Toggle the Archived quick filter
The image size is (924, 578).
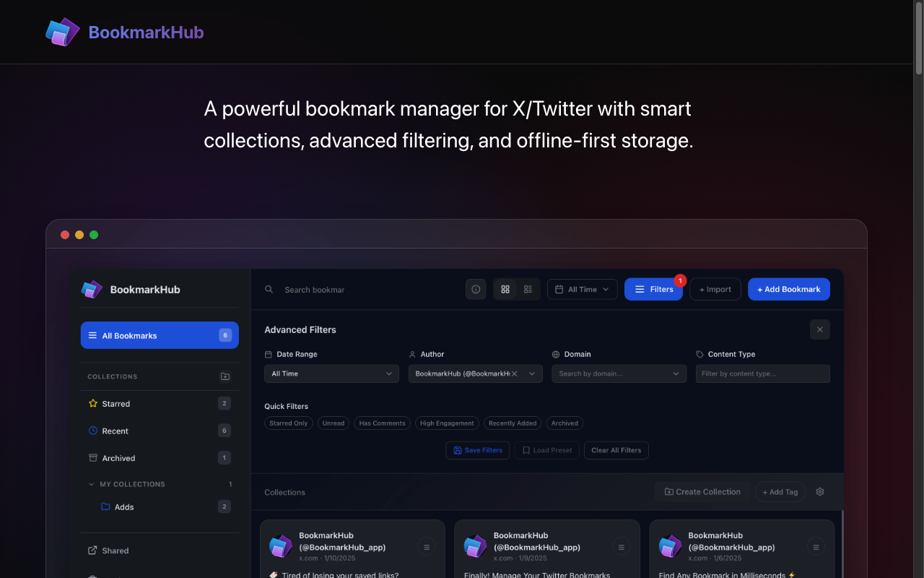tap(565, 423)
